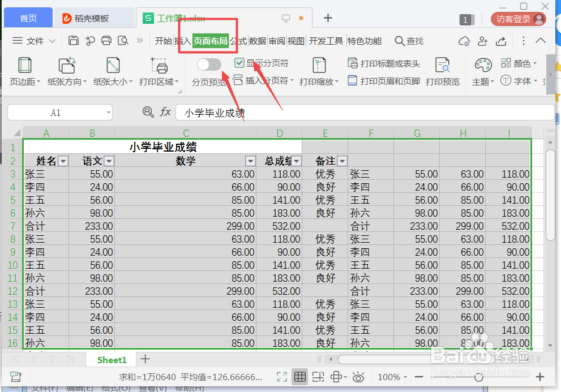
Task: Click the zoom magnifier beside fx
Action: coord(148,112)
